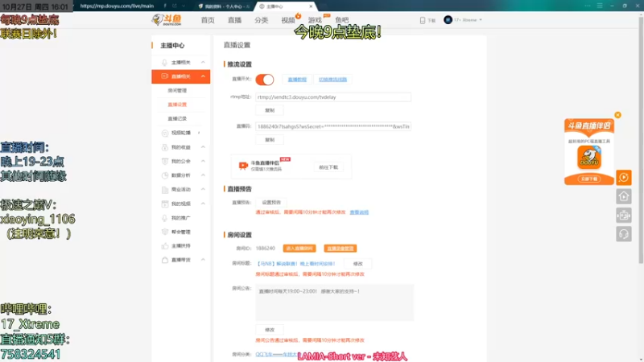Screen dimensions: 644x362
Task: Open the 视频 nav item
Action: (x=288, y=20)
